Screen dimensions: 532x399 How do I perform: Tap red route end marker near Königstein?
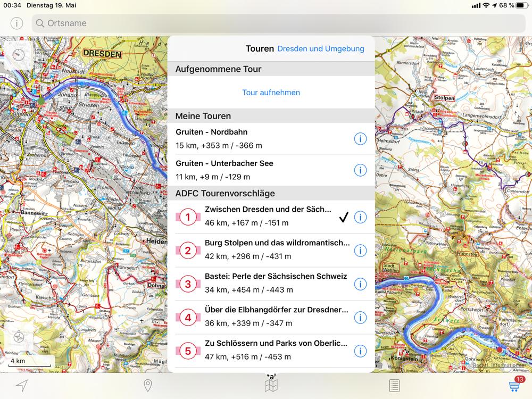[x=499, y=350]
